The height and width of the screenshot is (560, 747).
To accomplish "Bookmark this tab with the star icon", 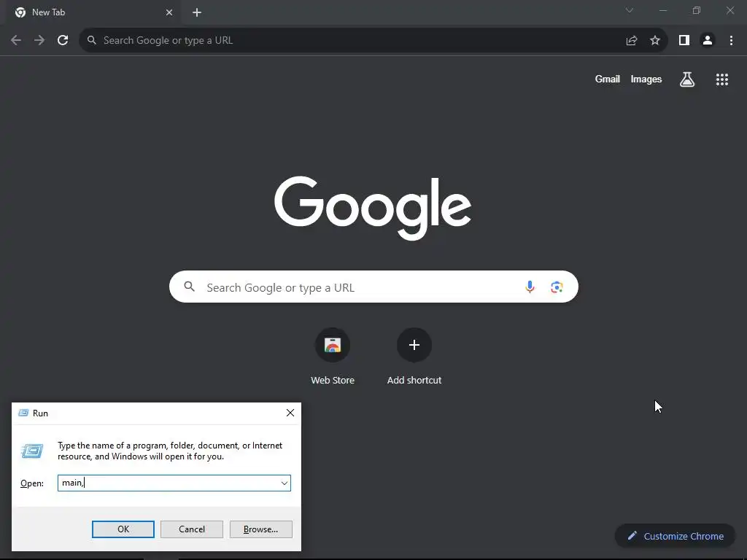I will 655,41.
